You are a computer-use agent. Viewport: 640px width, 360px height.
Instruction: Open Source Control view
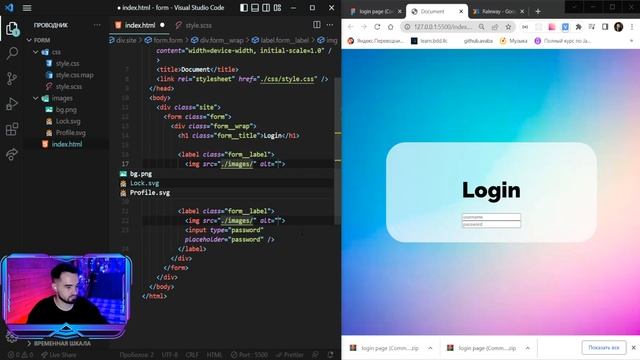tap(12, 78)
